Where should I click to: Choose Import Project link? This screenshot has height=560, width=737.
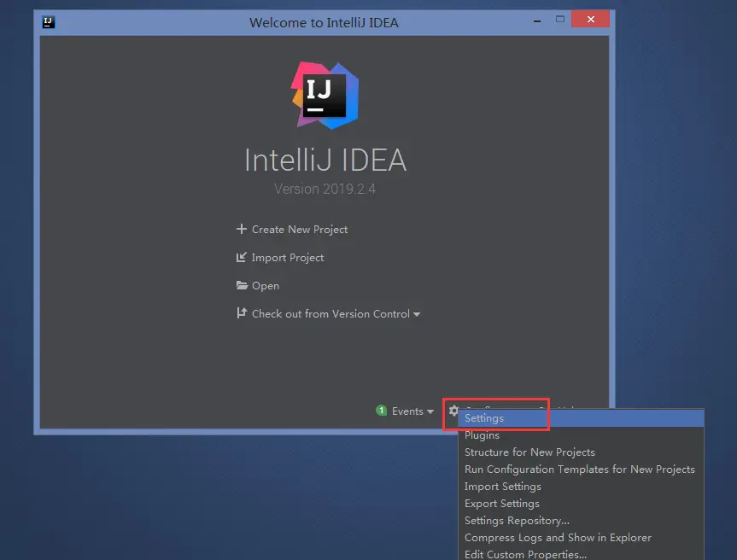pos(287,258)
